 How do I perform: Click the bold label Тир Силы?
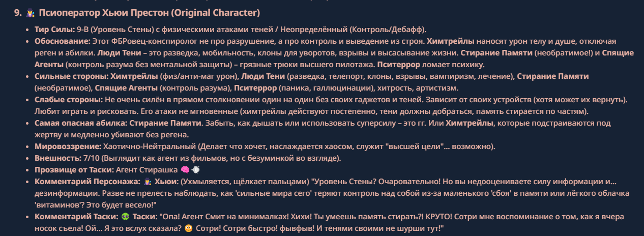coord(54,29)
